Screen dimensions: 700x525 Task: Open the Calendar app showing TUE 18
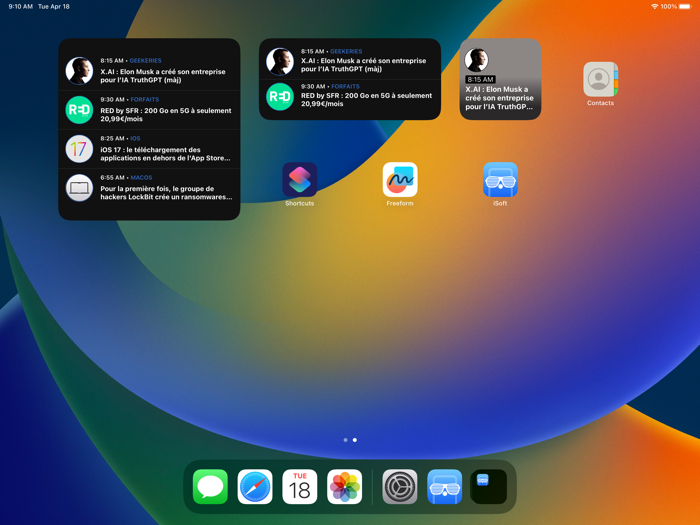[x=300, y=487]
